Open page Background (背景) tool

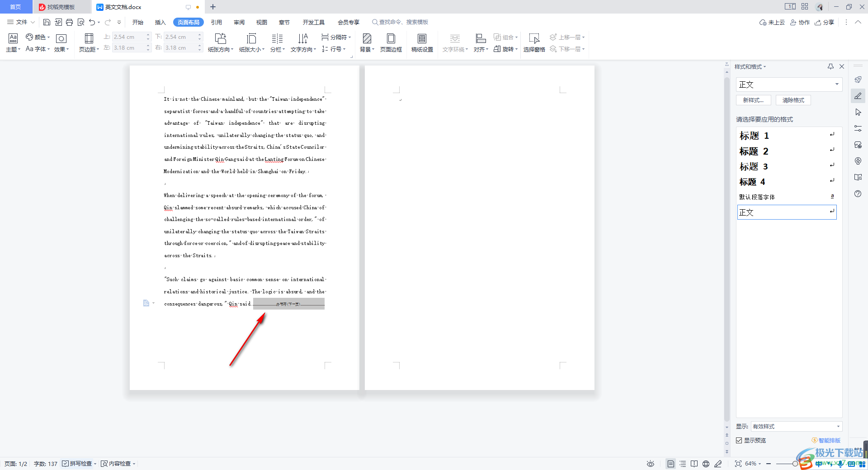click(x=367, y=43)
